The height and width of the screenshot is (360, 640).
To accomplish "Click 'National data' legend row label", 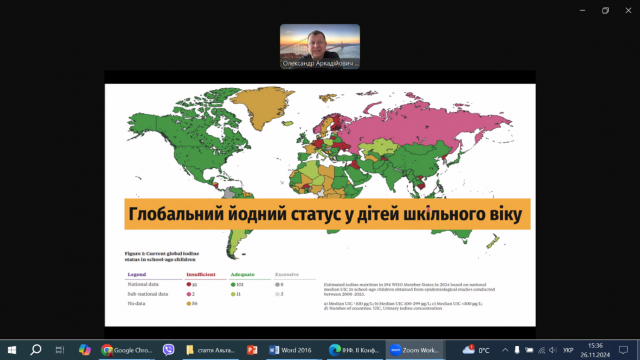I will pyautogui.click(x=143, y=284).
